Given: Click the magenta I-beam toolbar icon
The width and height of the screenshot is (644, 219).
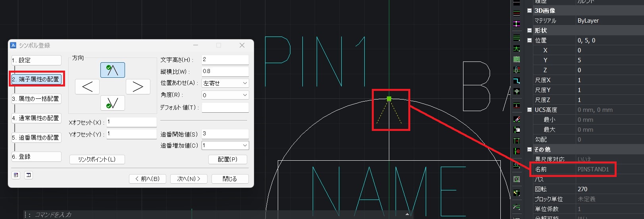Looking at the screenshot, I should click(517, 24).
